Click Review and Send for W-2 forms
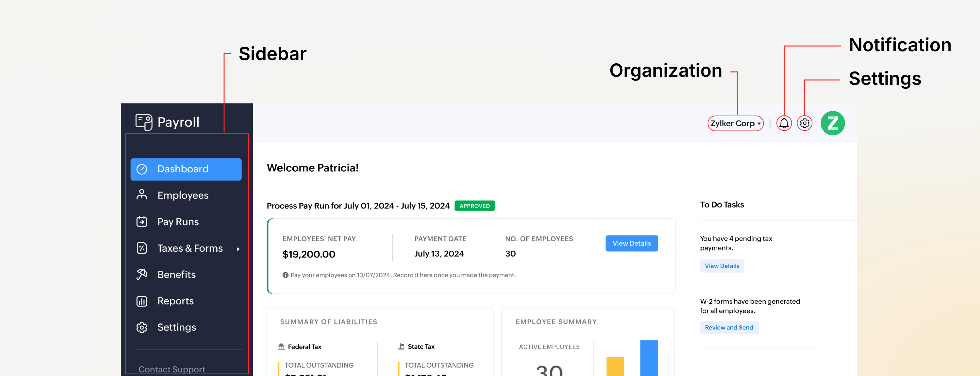 729,327
